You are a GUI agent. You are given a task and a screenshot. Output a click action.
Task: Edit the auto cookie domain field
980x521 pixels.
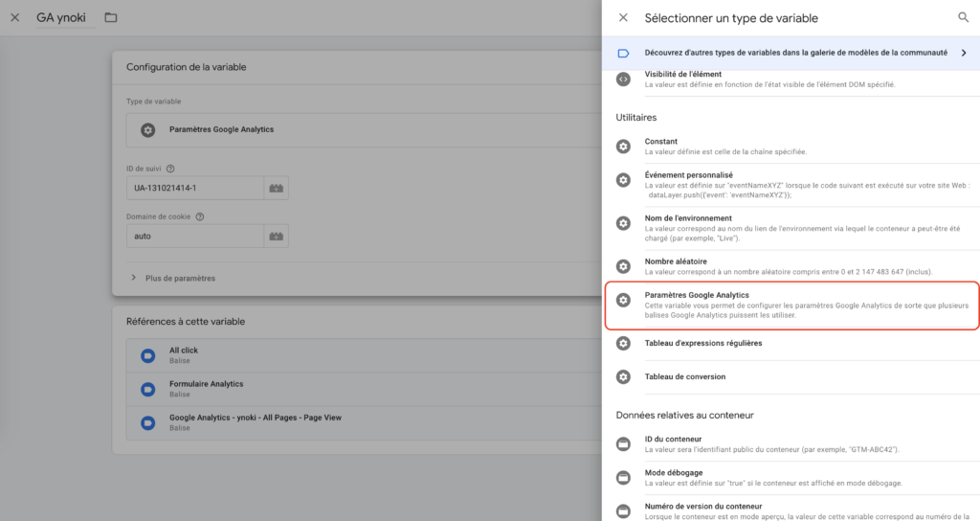[x=195, y=236]
